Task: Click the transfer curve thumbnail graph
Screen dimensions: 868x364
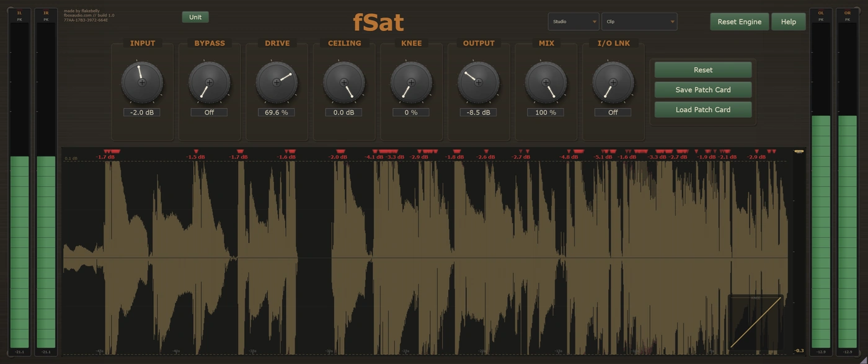Action: 755,322
